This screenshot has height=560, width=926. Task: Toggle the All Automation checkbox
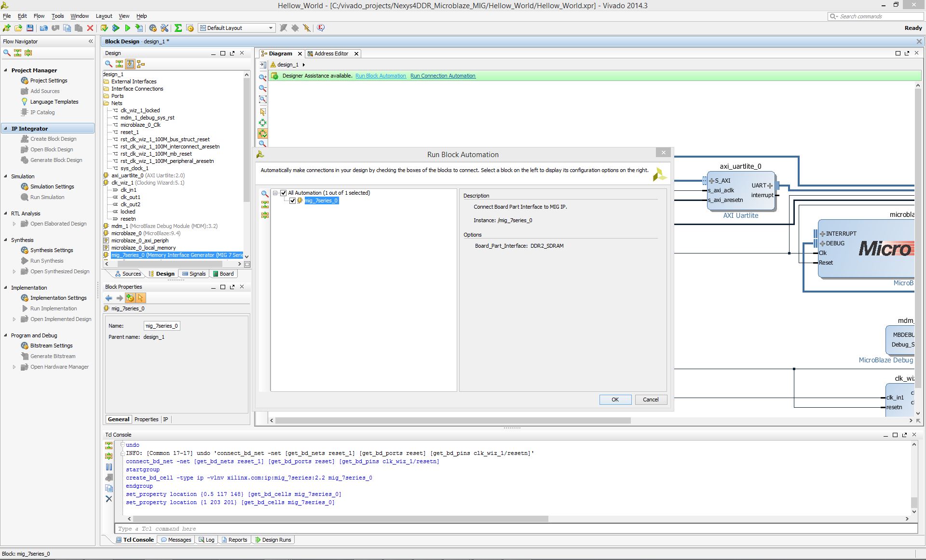[x=284, y=193]
